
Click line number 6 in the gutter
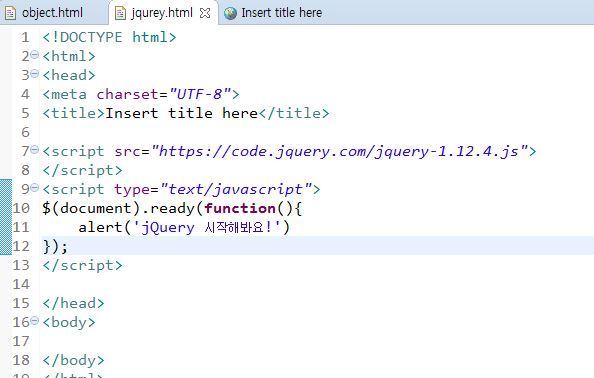(25, 132)
